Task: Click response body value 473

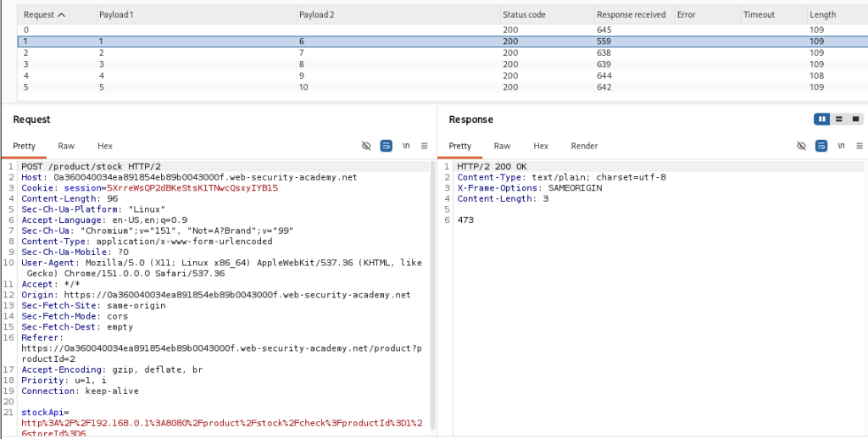Action: (465, 219)
